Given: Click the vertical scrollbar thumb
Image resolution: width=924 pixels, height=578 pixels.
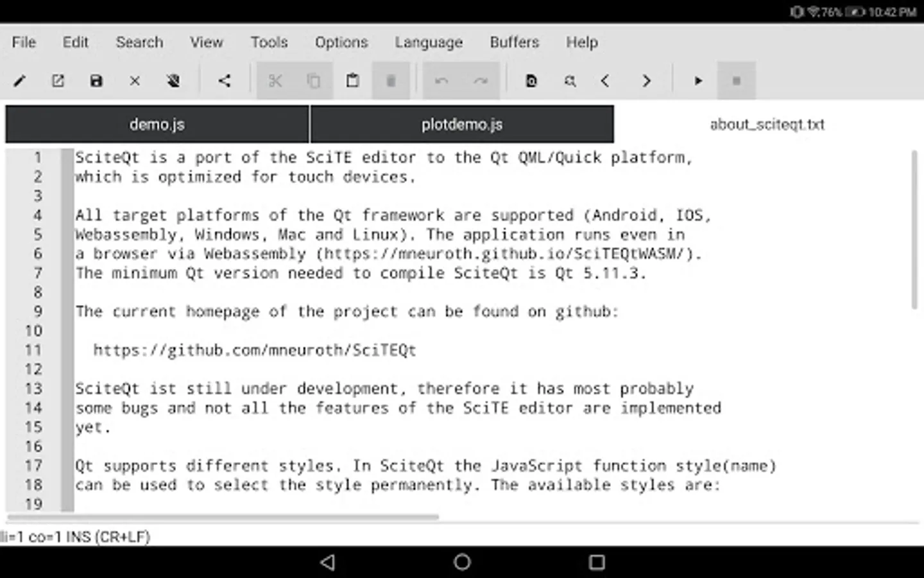Looking at the screenshot, I should (x=914, y=229).
